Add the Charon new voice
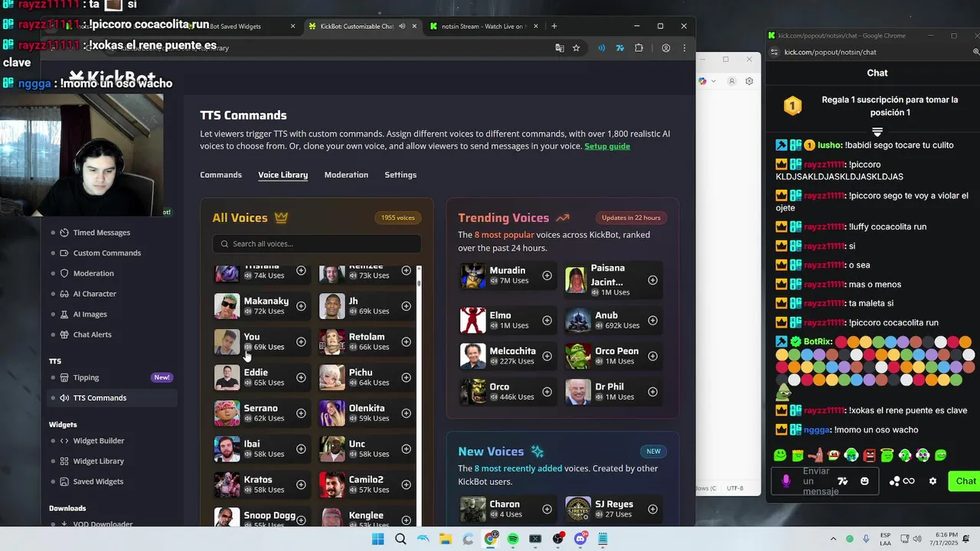 tap(547, 509)
